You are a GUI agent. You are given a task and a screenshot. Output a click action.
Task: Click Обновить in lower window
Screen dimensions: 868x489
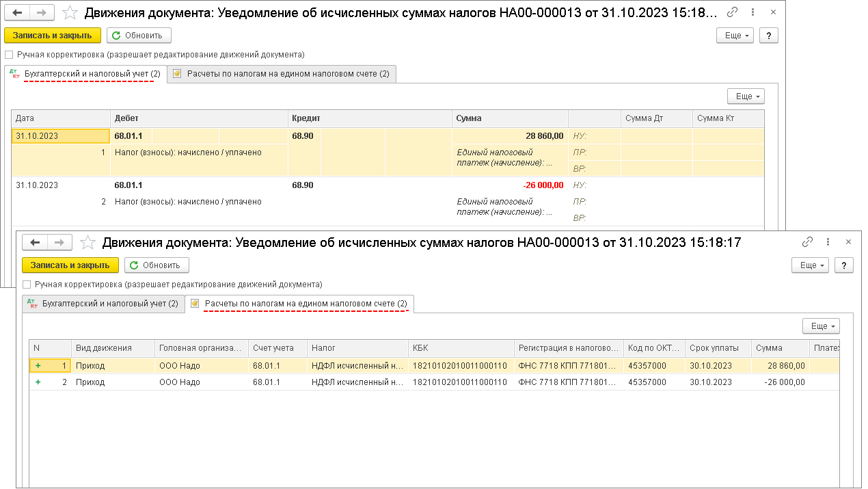point(157,265)
